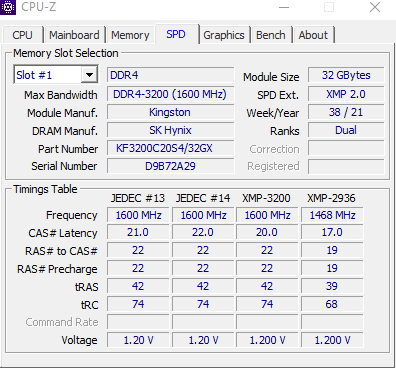Click the Timings Table group title
The image size is (396, 368).
tap(45, 189)
